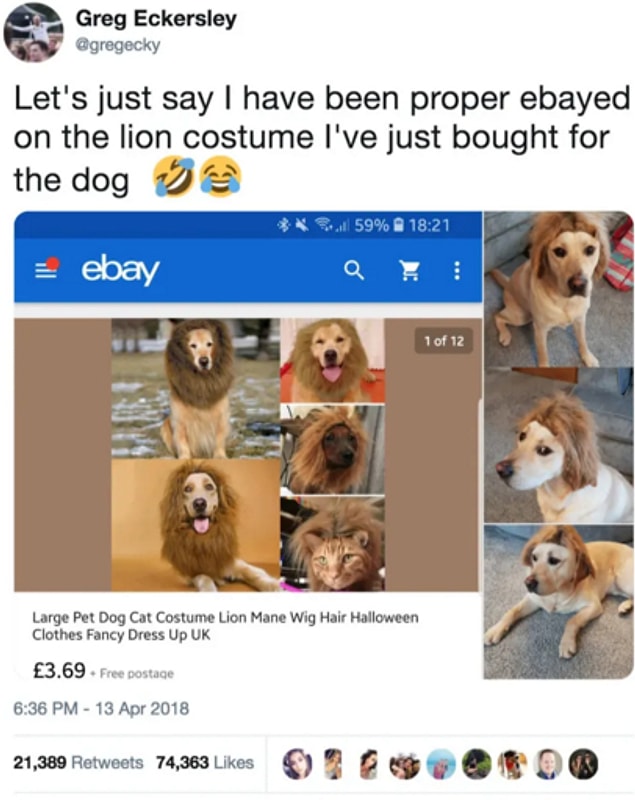Tap the eBay search magnifier icon
635x804 pixels.
click(354, 270)
